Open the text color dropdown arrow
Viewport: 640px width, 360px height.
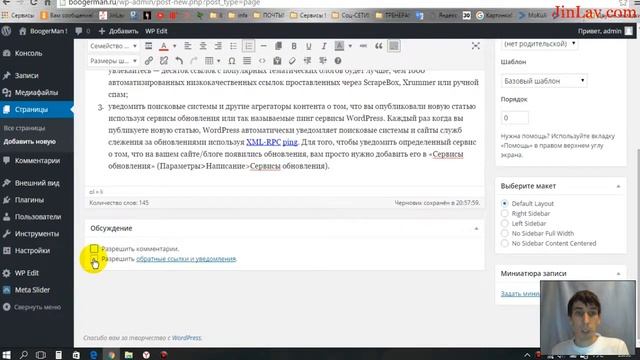point(174,46)
